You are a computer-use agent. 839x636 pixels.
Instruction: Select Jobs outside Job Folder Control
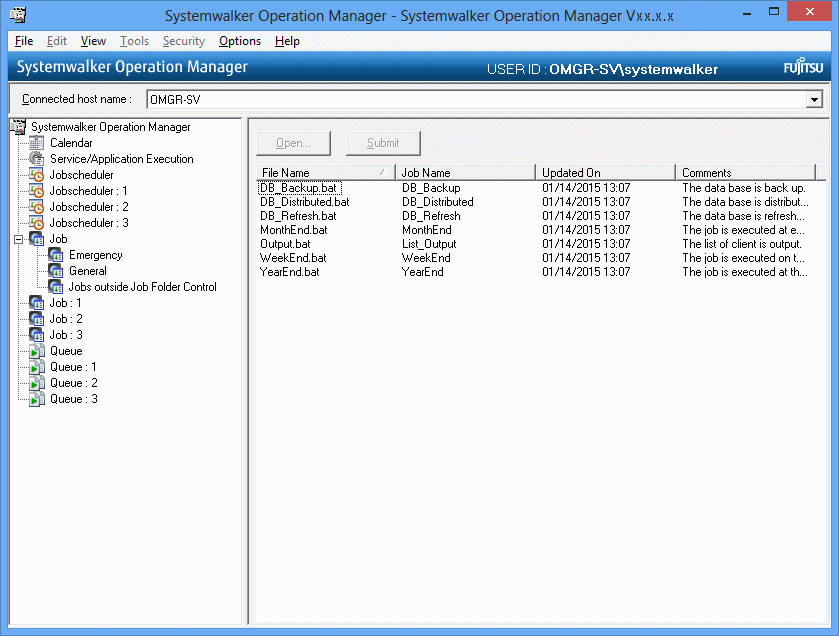(x=142, y=287)
